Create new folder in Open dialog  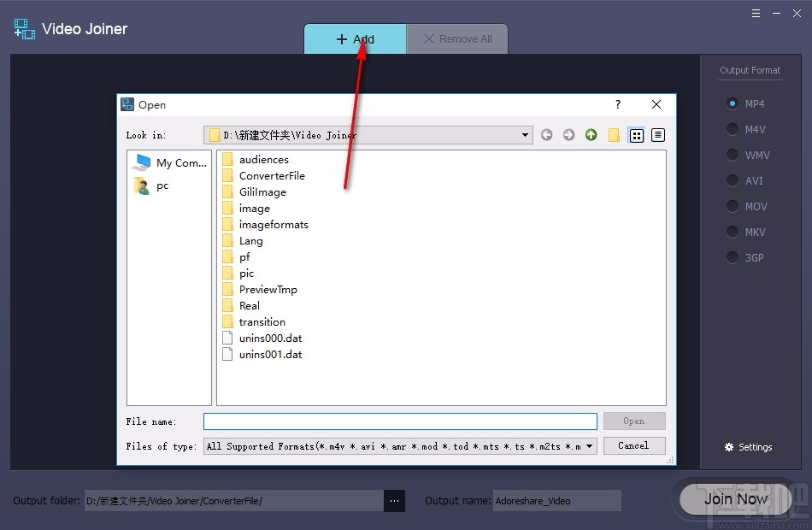click(614, 135)
